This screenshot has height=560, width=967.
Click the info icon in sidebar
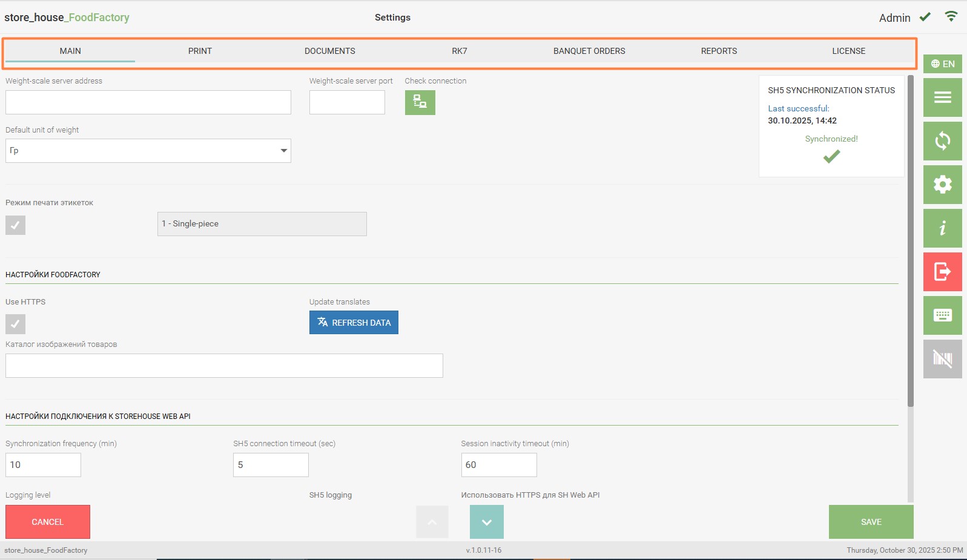942,228
